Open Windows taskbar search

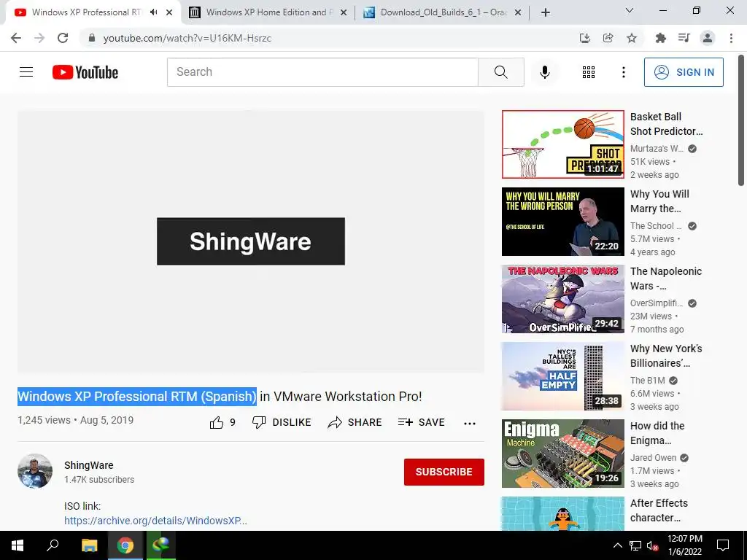pos(53,545)
